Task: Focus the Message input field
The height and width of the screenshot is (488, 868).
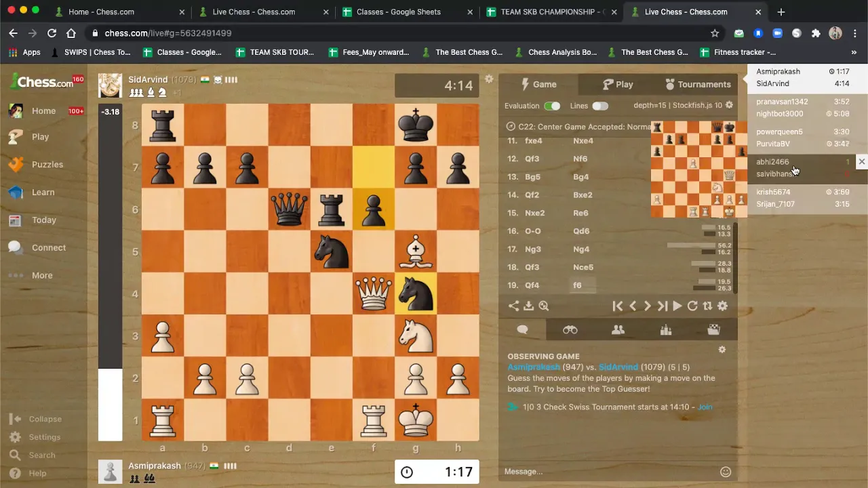Action: click(x=610, y=472)
